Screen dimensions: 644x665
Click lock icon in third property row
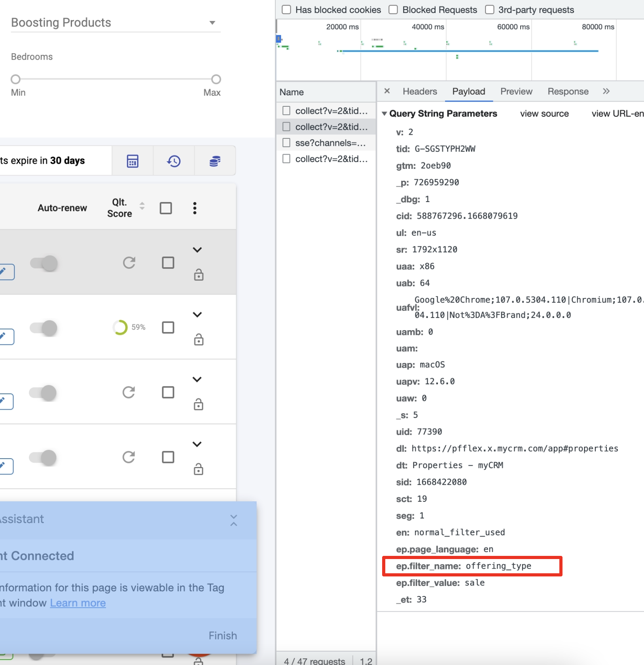[x=199, y=404]
